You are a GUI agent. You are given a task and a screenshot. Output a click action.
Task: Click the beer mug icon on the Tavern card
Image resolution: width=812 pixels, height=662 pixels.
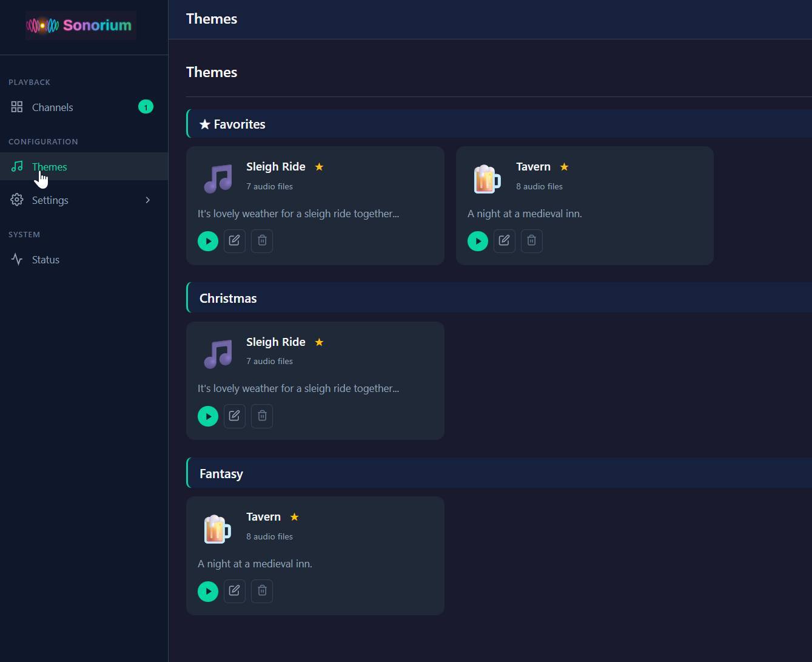pyautogui.click(x=488, y=178)
